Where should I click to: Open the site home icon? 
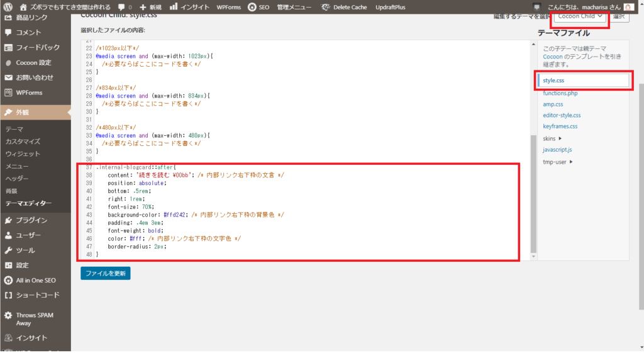coord(23,7)
